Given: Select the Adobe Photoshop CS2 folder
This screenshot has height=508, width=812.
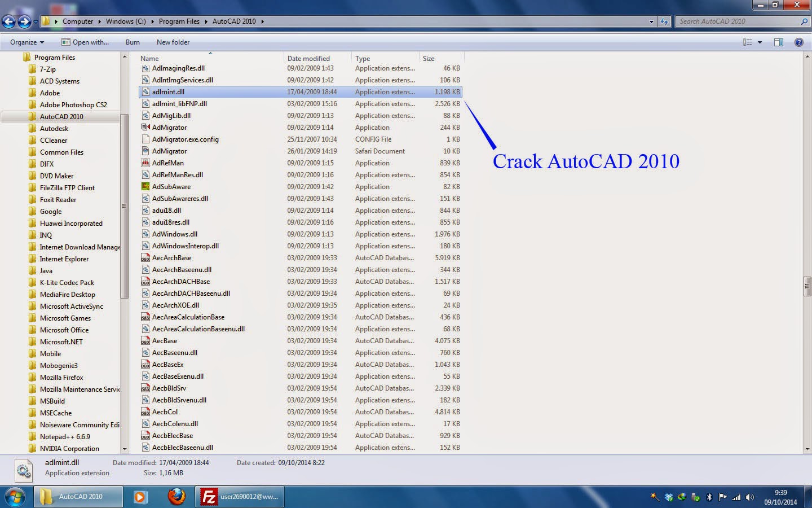Looking at the screenshot, I should pos(73,105).
